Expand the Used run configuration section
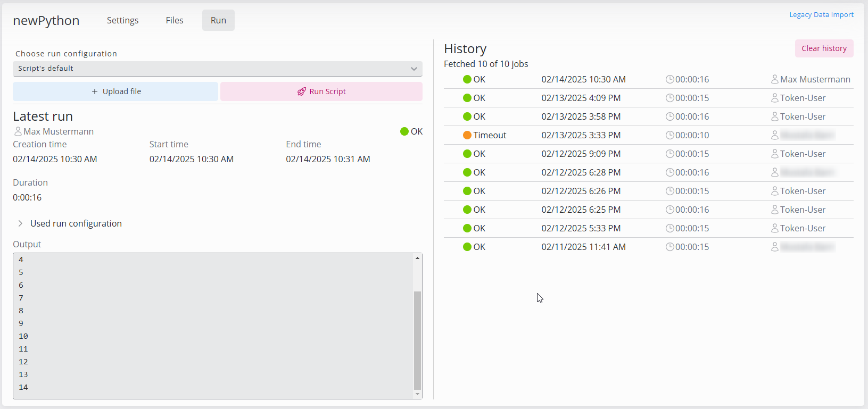The height and width of the screenshot is (409, 868). point(20,223)
